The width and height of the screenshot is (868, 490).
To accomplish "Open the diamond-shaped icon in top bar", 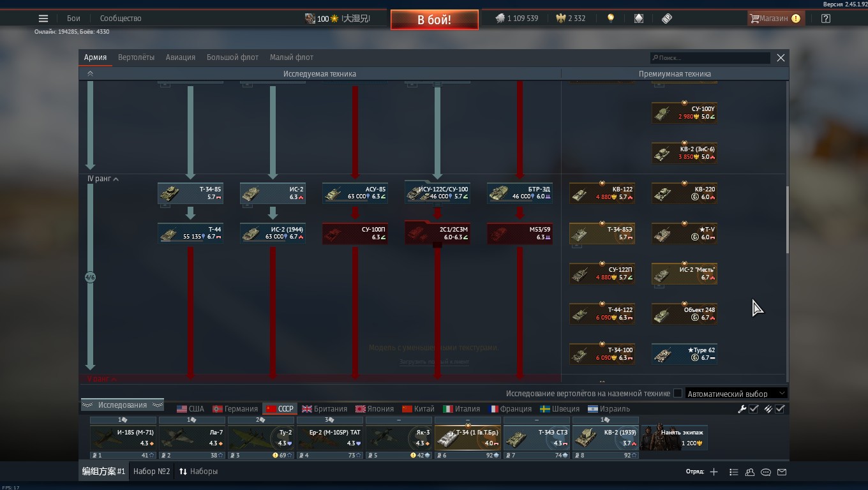I will click(639, 19).
